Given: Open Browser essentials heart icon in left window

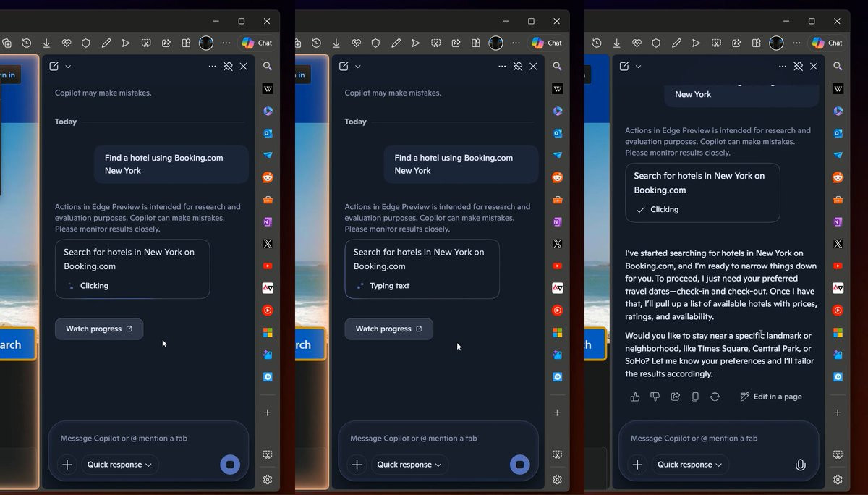Looking at the screenshot, I should pyautogui.click(x=67, y=43).
